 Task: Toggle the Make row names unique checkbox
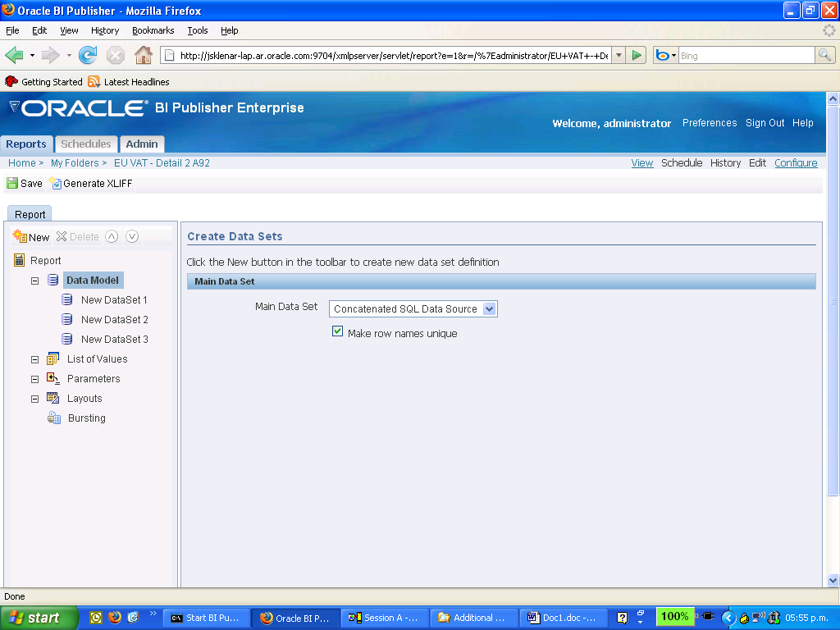[x=337, y=331]
